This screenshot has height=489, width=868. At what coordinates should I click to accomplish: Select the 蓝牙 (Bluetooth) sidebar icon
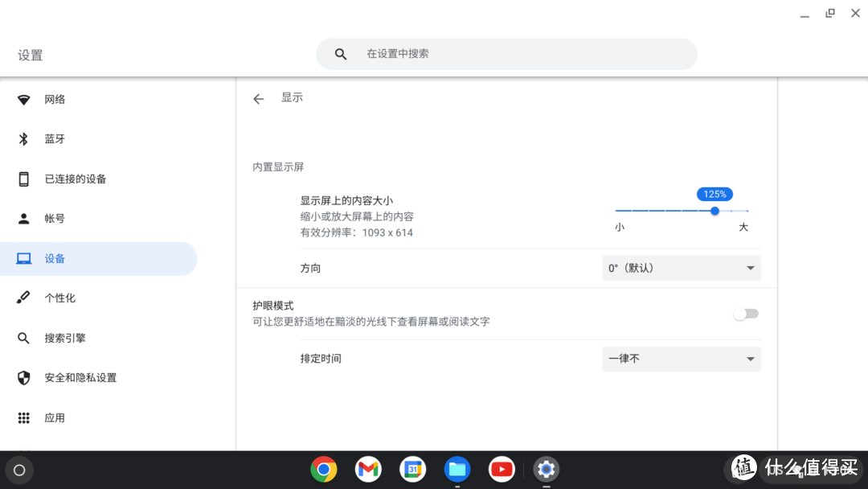pos(24,138)
